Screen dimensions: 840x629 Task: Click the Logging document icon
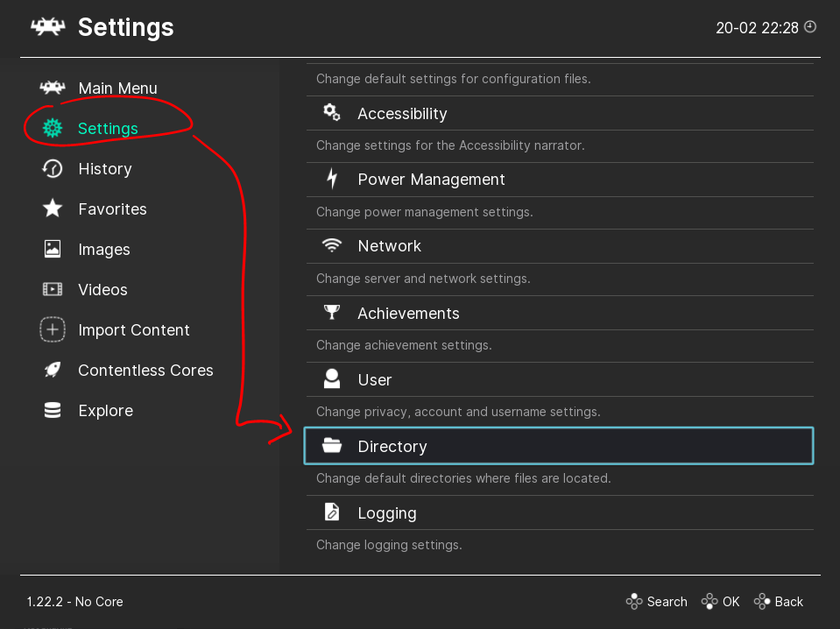[331, 512]
